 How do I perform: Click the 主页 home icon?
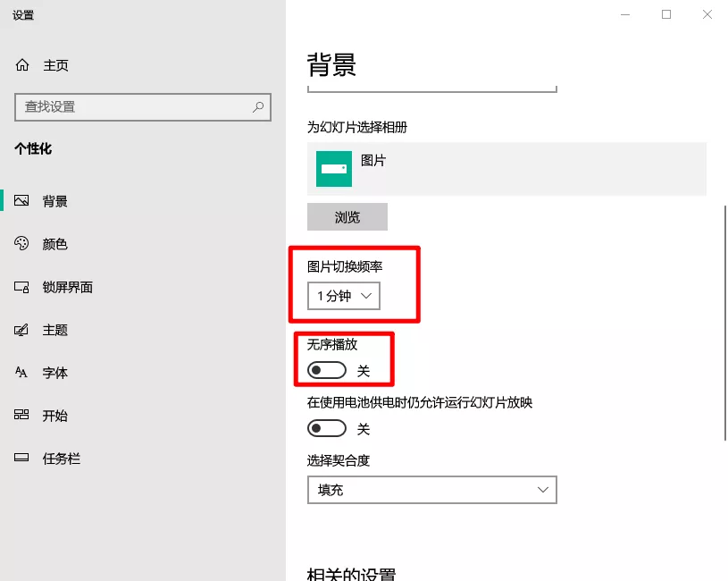[x=21, y=64]
